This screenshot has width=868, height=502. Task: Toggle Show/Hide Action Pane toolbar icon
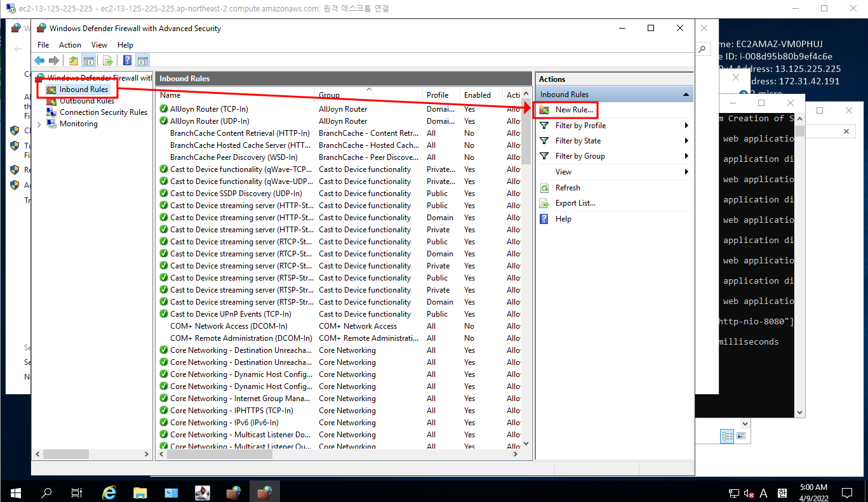[x=143, y=61]
